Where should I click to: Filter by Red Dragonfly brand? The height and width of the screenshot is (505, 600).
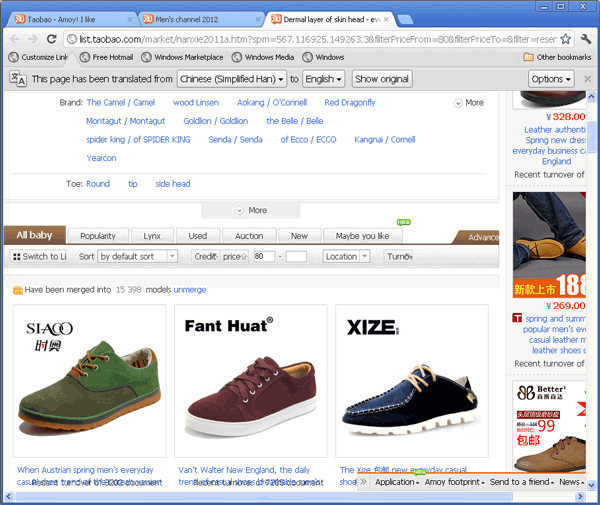coord(350,103)
